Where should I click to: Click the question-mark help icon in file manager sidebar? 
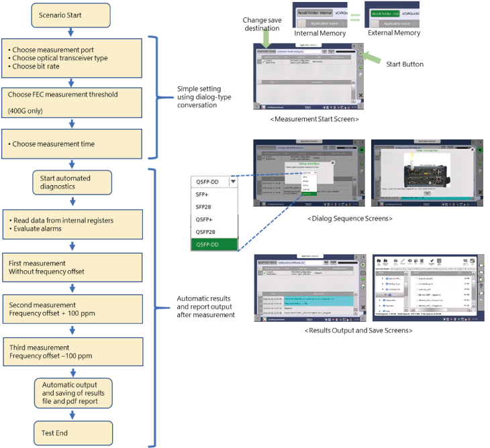click(x=481, y=286)
